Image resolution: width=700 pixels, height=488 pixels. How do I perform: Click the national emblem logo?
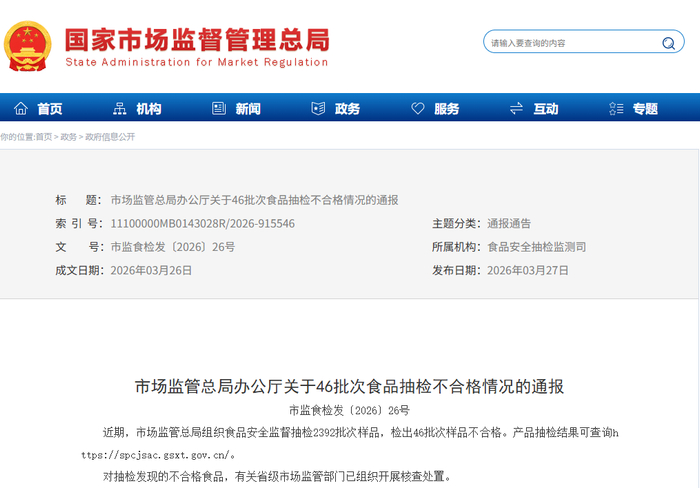click(x=27, y=46)
